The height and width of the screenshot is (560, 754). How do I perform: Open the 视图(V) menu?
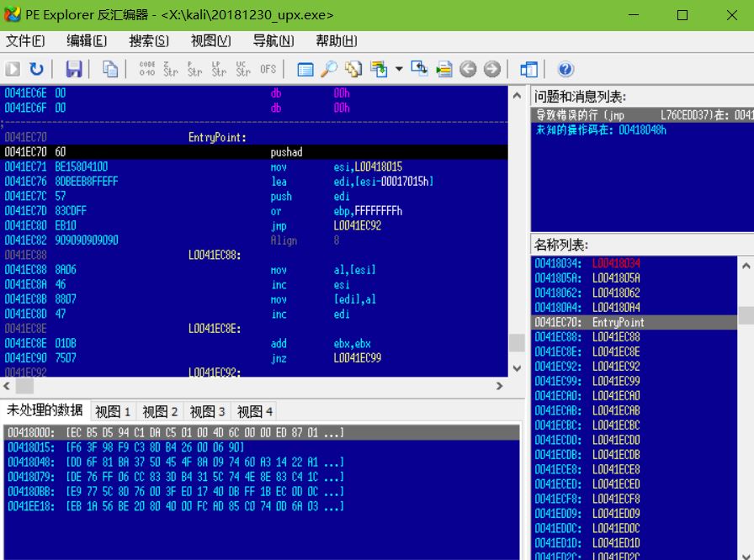[x=210, y=41]
